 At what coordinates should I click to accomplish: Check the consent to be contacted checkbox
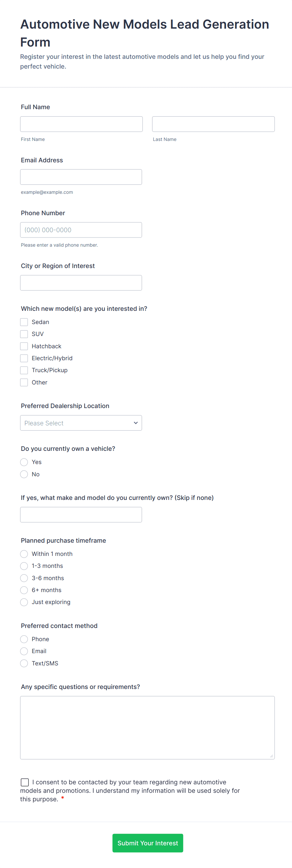coord(24,782)
